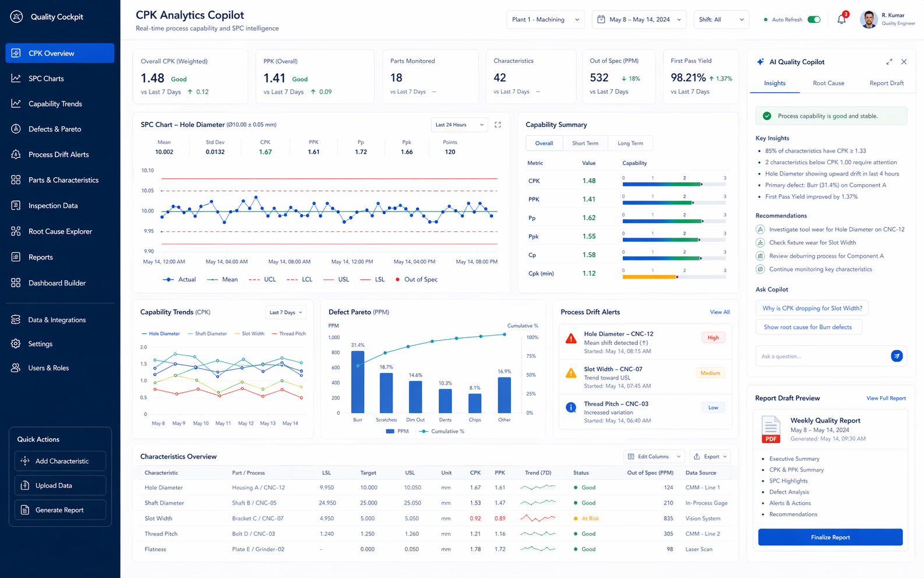Open Reports sidebar icon
The height and width of the screenshot is (578, 924).
(x=16, y=257)
